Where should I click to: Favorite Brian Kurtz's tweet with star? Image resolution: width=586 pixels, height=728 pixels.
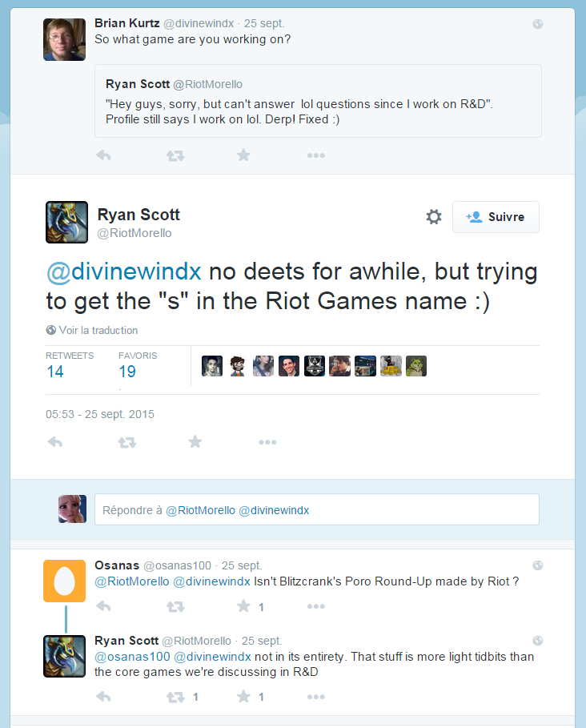(x=244, y=155)
